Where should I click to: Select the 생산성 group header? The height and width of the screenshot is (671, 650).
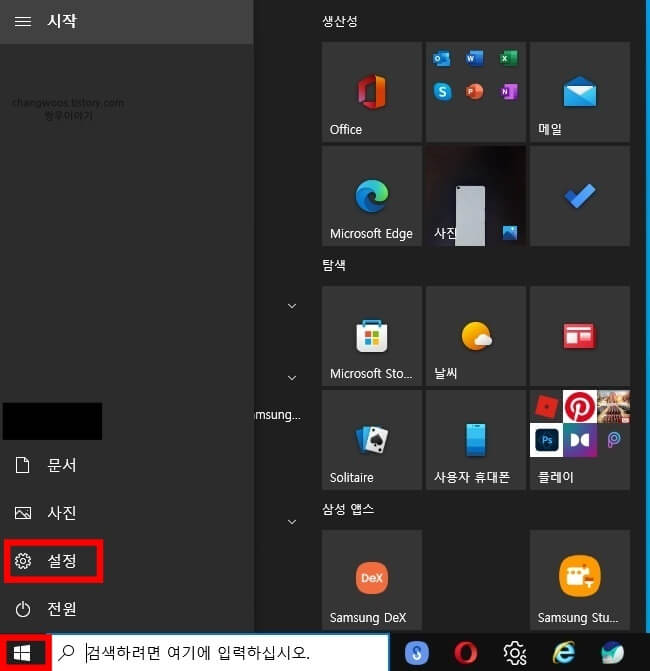pyautogui.click(x=340, y=21)
